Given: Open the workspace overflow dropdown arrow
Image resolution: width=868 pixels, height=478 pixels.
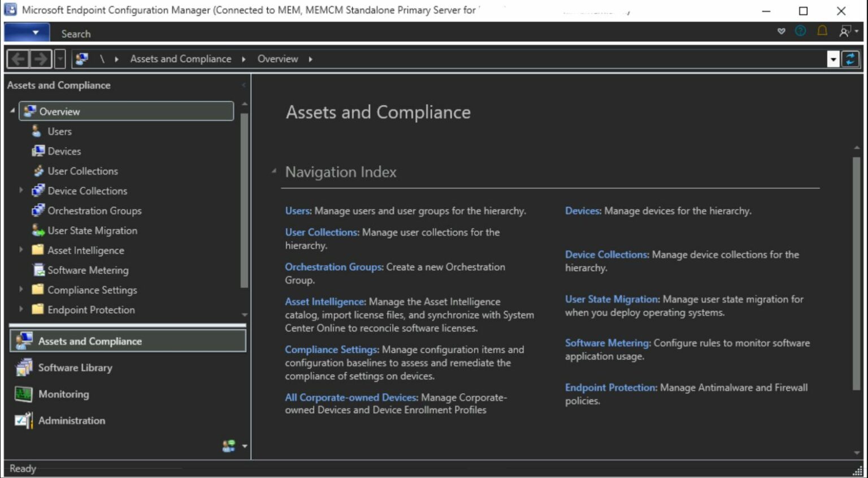Looking at the screenshot, I should click(x=245, y=446).
